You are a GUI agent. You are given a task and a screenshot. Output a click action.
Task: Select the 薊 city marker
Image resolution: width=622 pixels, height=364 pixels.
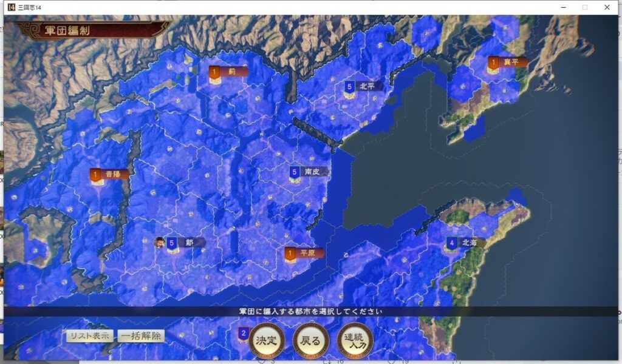[228, 72]
